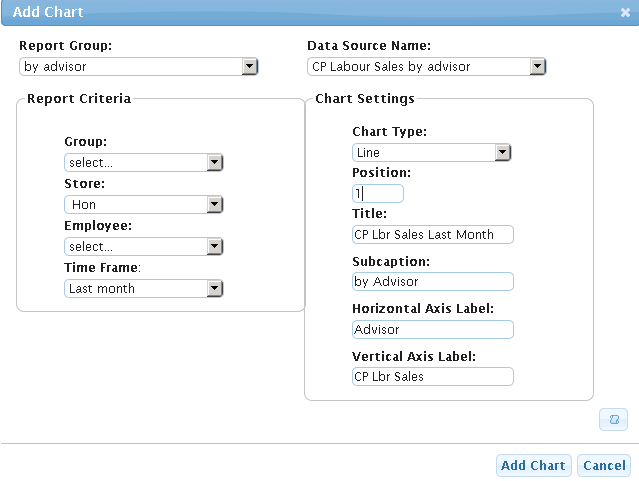
Task: Open the Group select dropdown
Action: (x=143, y=162)
